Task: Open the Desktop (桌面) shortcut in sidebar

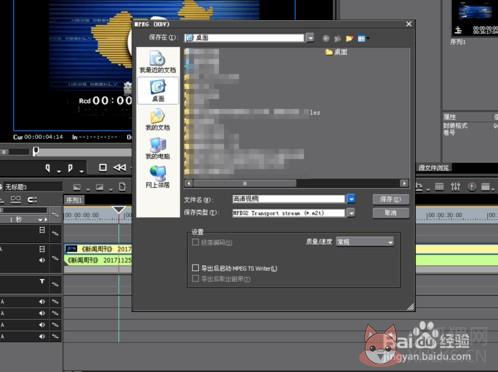Action: point(158,90)
